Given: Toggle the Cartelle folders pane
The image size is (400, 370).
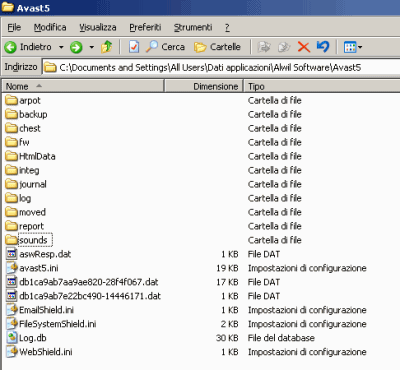Looking at the screenshot, I should coord(217,47).
